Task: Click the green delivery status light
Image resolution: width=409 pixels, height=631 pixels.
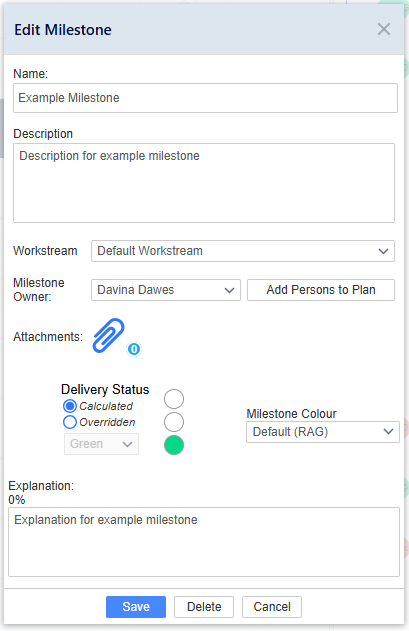Action: tap(174, 445)
